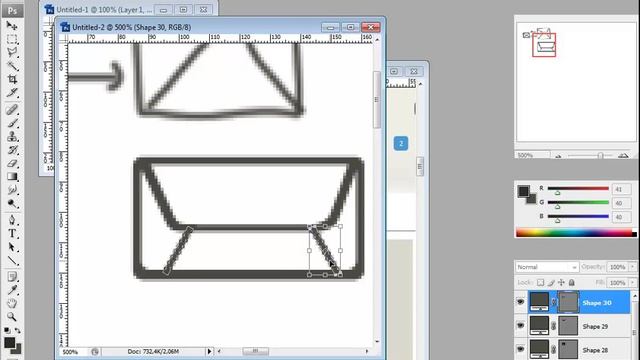Select the Zoom magnifier tool
Viewport: 640px width, 360px height.
point(12,316)
